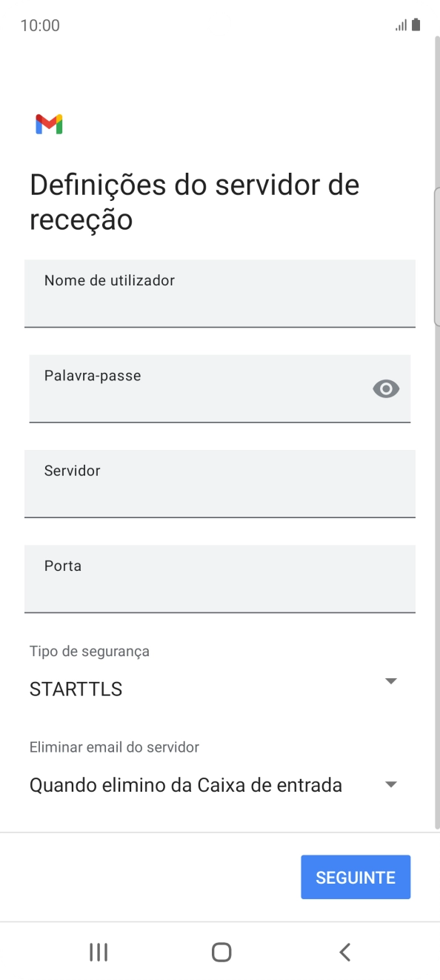Select the Nome de utilizador field
Image resolution: width=440 pixels, height=980 pixels.
[220, 293]
